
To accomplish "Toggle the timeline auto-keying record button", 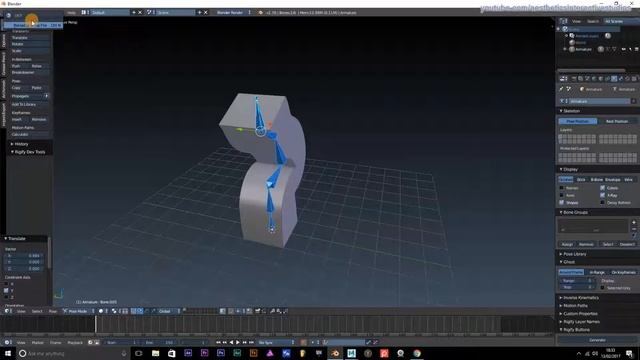I will [x=303, y=342].
